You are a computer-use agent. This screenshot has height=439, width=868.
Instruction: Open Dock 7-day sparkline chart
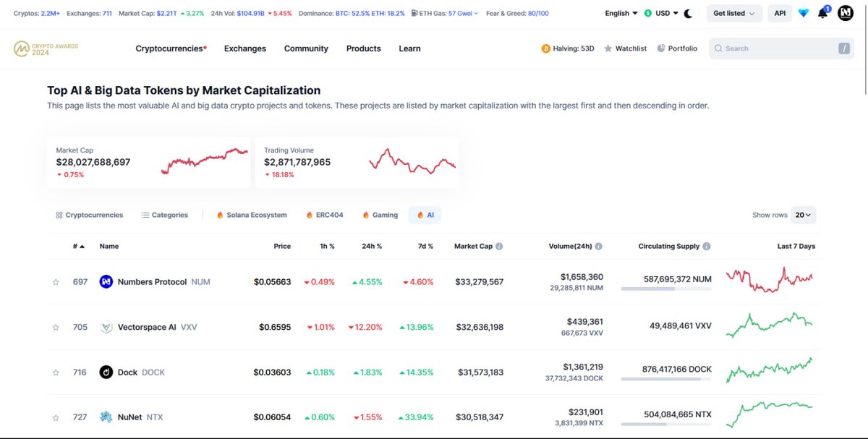pyautogui.click(x=769, y=370)
